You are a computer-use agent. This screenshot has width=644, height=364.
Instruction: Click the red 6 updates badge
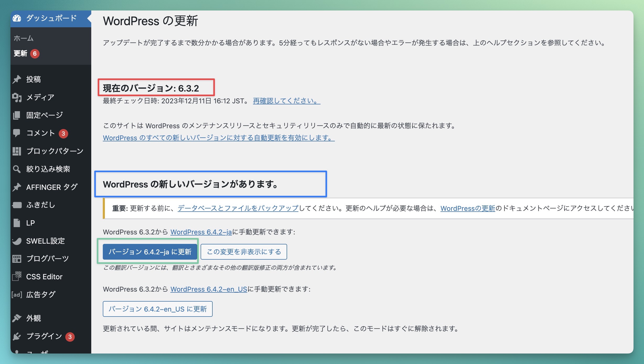(35, 53)
